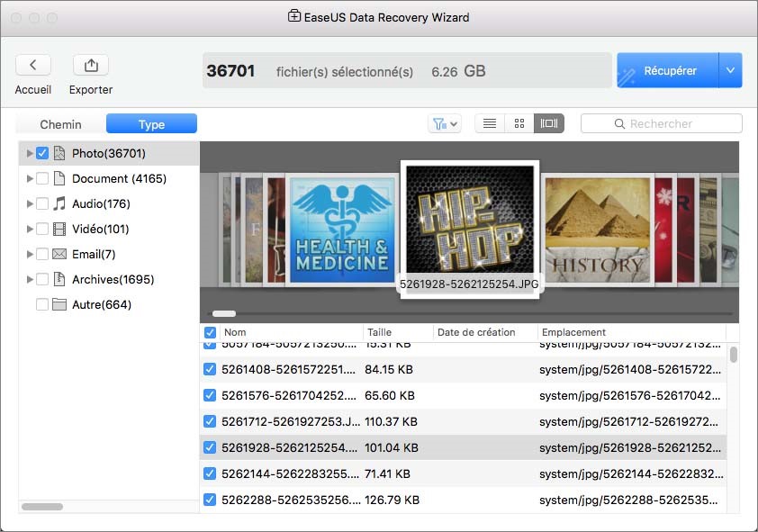Switch to grid thumbnail view icon
The height and width of the screenshot is (532, 758).
519,123
